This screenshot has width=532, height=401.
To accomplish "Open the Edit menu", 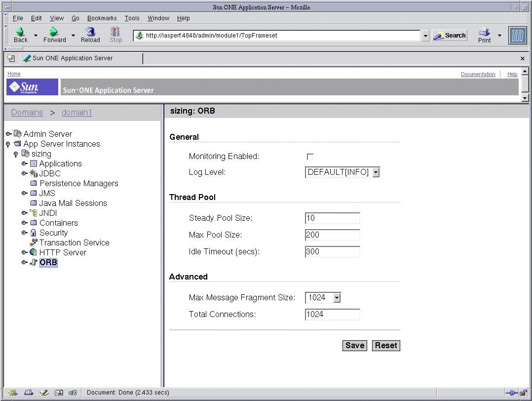I will coord(37,18).
